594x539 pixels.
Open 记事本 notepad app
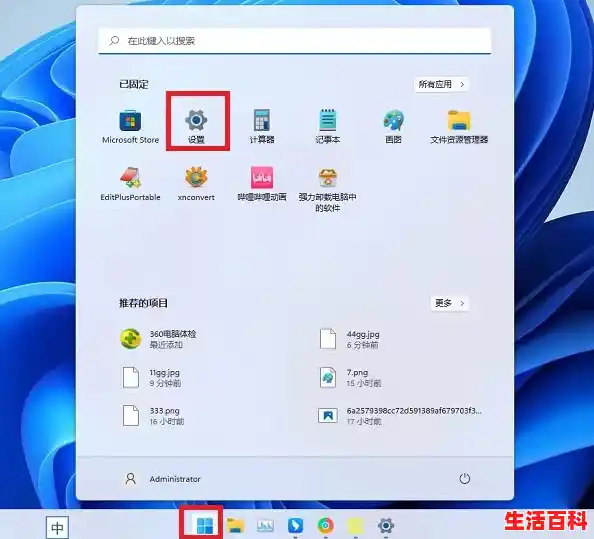(328, 127)
